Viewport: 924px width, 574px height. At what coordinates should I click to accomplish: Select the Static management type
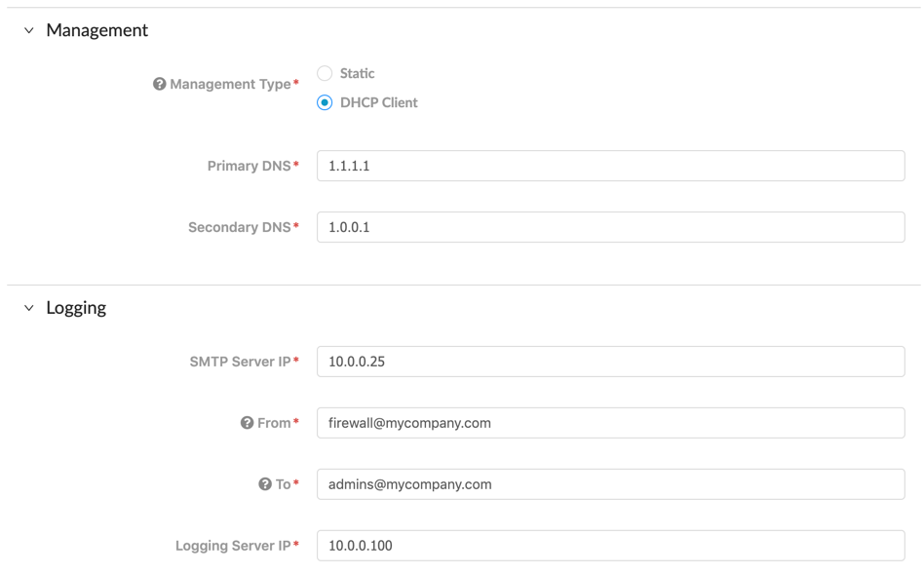coord(324,73)
